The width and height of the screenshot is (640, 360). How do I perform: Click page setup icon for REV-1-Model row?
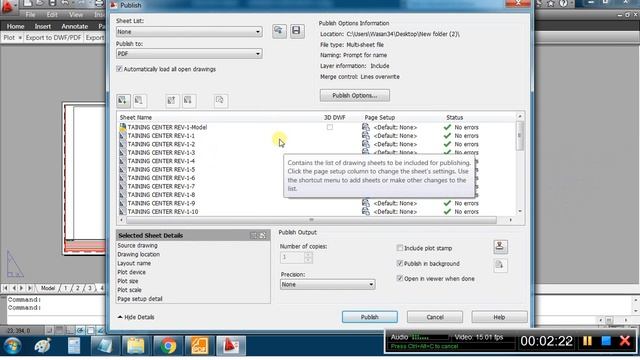tap(366, 127)
